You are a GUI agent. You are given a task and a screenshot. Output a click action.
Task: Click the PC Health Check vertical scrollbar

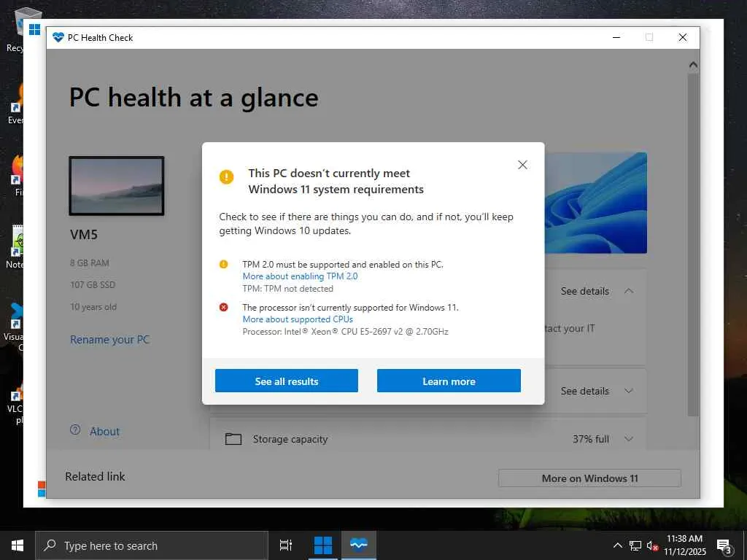click(693, 245)
